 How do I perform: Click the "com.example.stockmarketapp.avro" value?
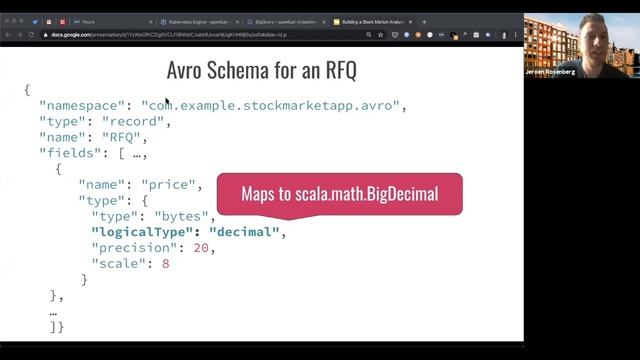[270, 106]
